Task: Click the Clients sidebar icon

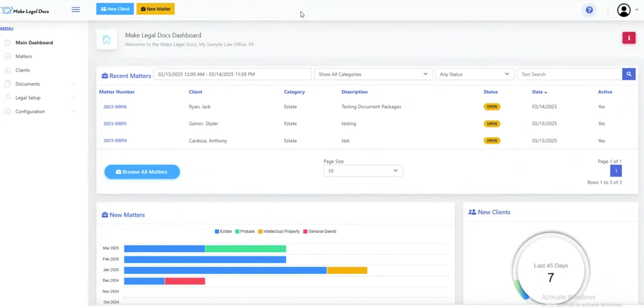Action: (x=8, y=70)
